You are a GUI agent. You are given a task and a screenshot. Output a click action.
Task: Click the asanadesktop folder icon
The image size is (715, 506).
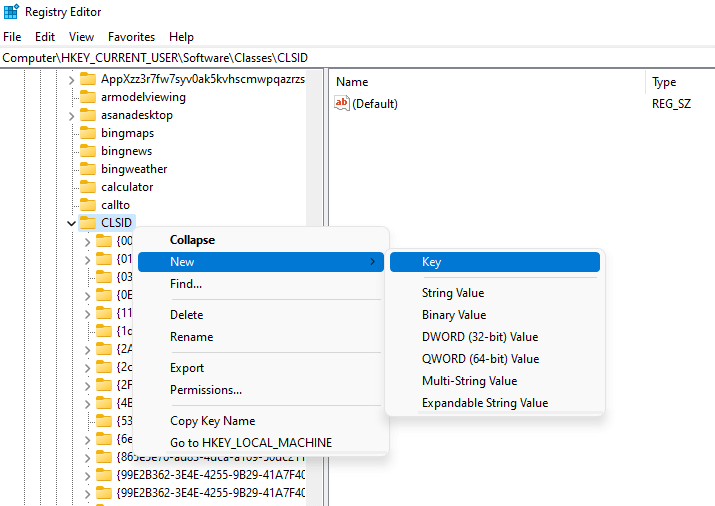tap(88, 115)
